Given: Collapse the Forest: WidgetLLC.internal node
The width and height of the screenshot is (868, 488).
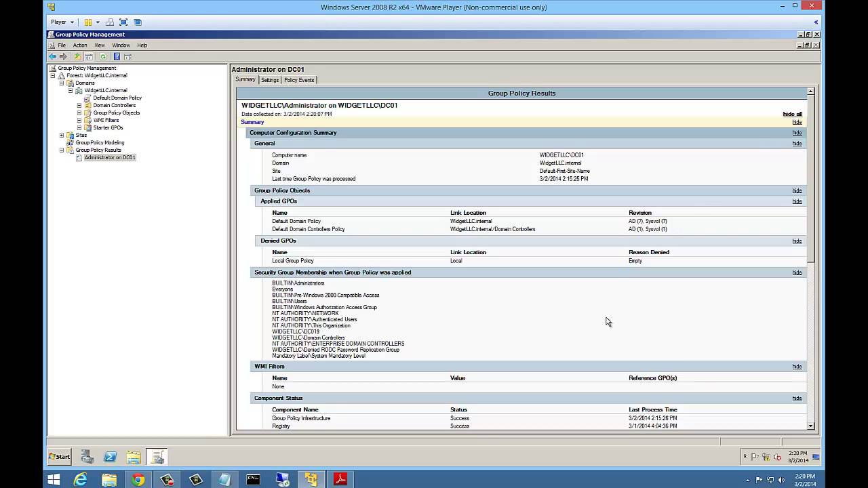Looking at the screenshot, I should pyautogui.click(x=53, y=75).
